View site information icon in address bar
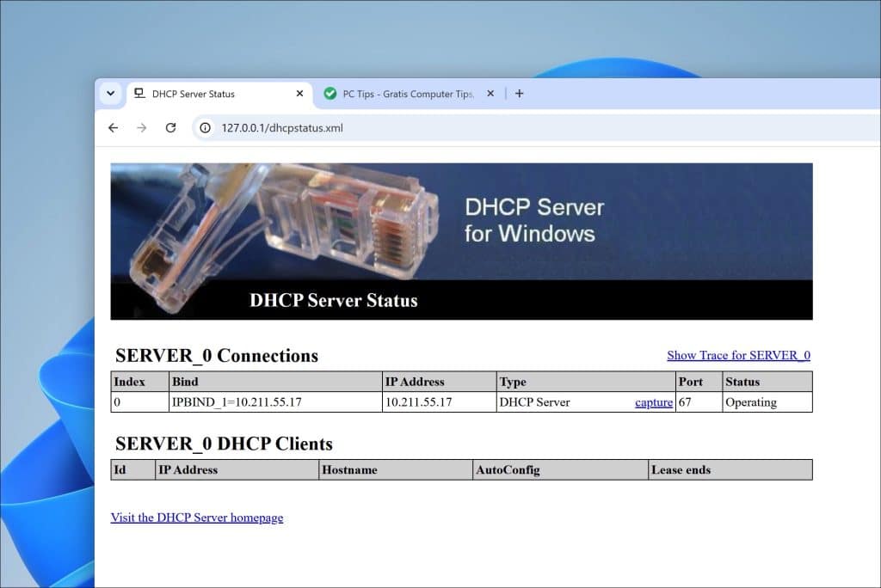 click(x=206, y=128)
